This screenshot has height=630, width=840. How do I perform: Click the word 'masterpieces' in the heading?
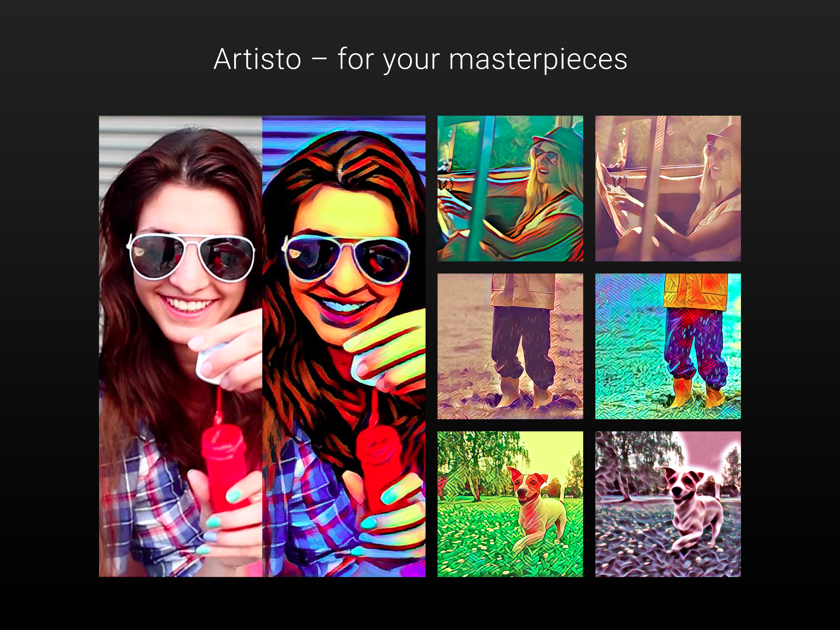pyautogui.click(x=538, y=59)
